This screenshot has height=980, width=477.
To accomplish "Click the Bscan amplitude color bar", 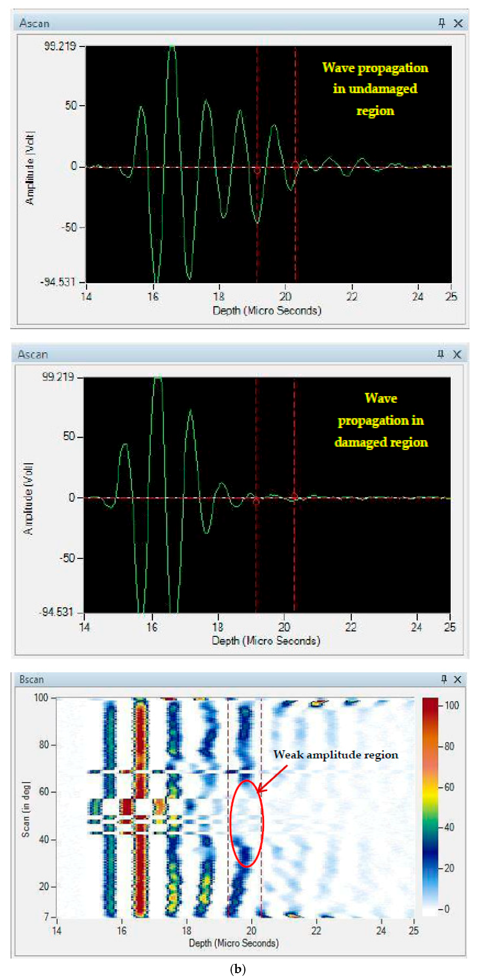I will point(430,806).
